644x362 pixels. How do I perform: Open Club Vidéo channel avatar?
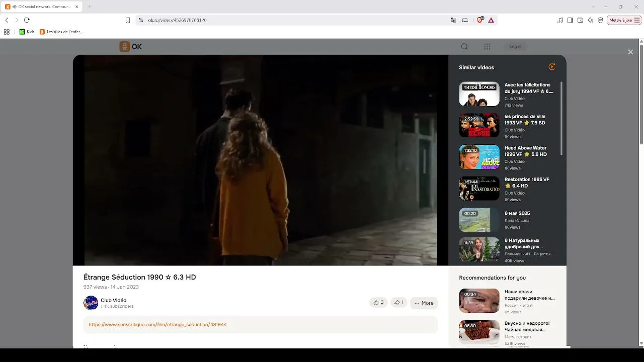click(91, 303)
